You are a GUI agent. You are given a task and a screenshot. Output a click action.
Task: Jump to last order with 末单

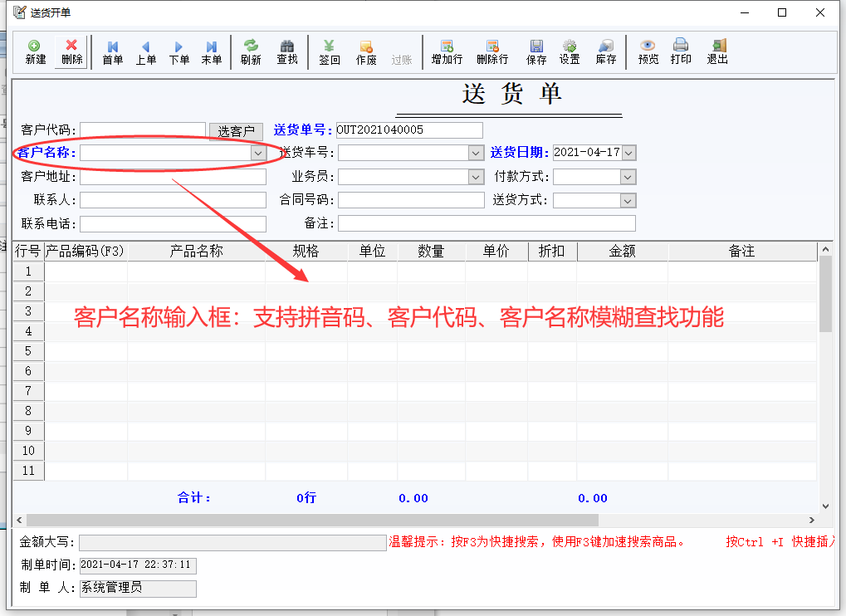(x=212, y=52)
